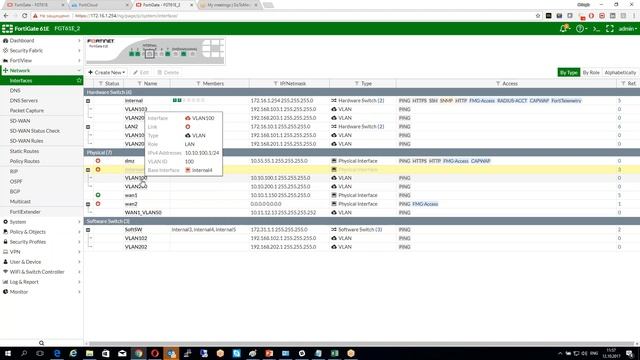
Task: Click the System gear icon in sidebar
Action: 5,222
